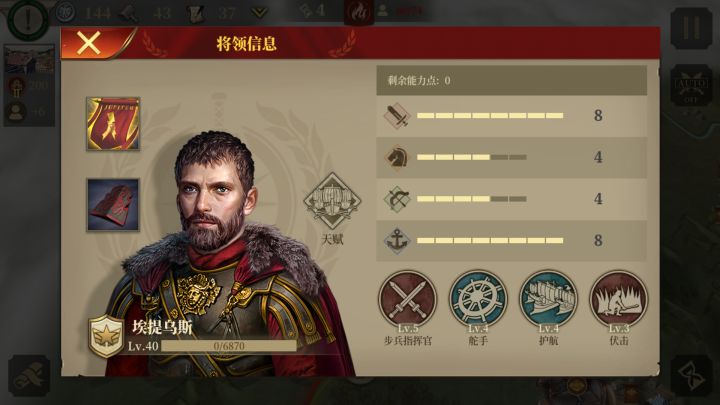Click the archer bow ability icon
Viewport: 720px width, 405px height.
[397, 199]
